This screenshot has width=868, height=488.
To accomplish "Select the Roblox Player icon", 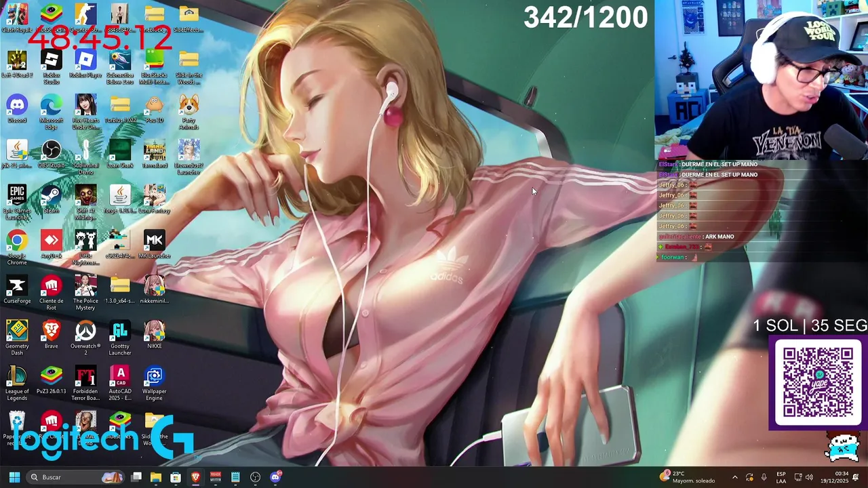I will point(85,63).
